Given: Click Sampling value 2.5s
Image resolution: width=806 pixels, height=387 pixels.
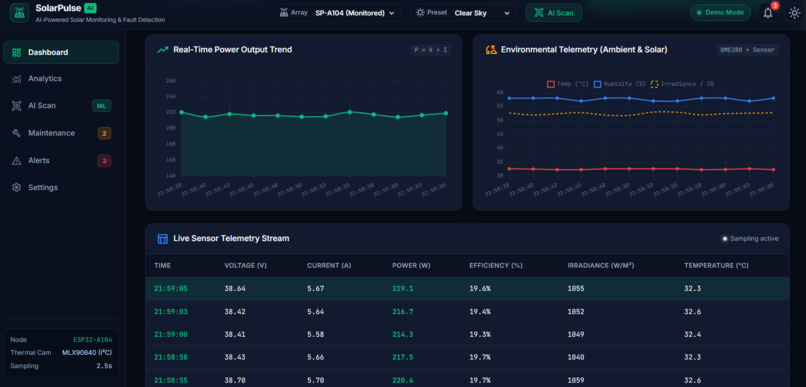Looking at the screenshot, I should 105,366.
